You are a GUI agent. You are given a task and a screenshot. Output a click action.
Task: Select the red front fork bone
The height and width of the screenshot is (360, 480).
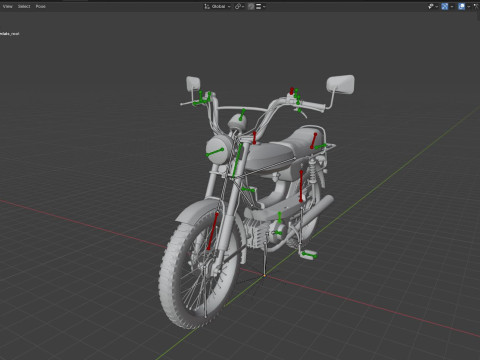213,231
